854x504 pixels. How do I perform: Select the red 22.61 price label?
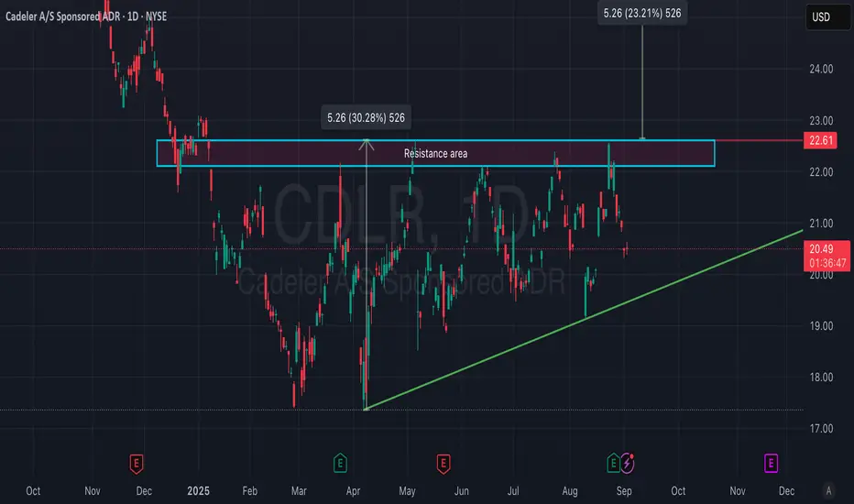pos(821,140)
